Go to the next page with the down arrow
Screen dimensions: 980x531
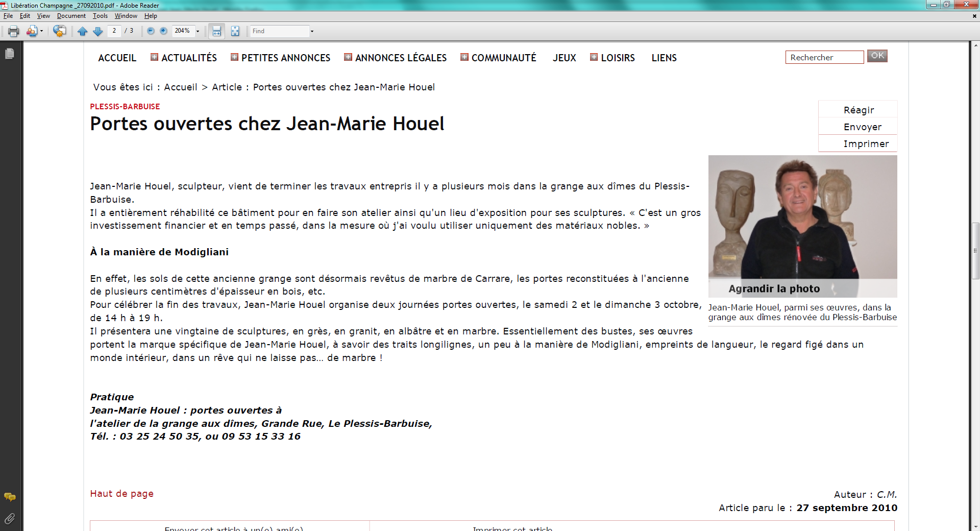98,31
